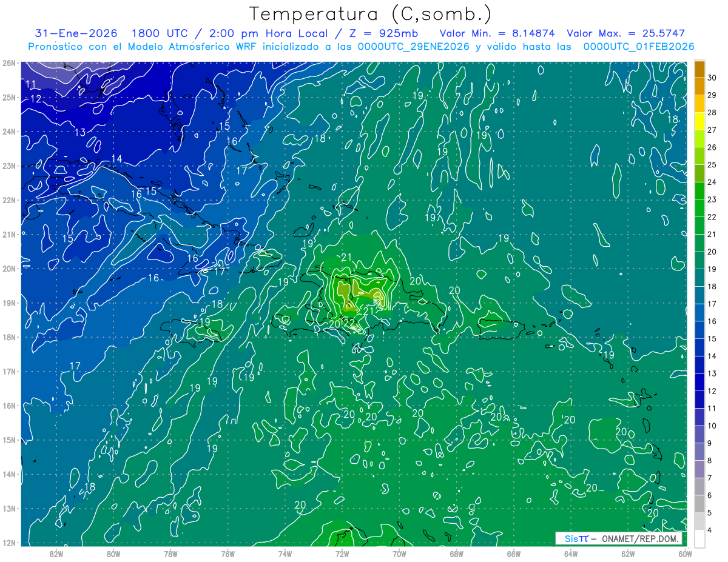Click the title "Temperatura (C,somb.)"

(370, 14)
